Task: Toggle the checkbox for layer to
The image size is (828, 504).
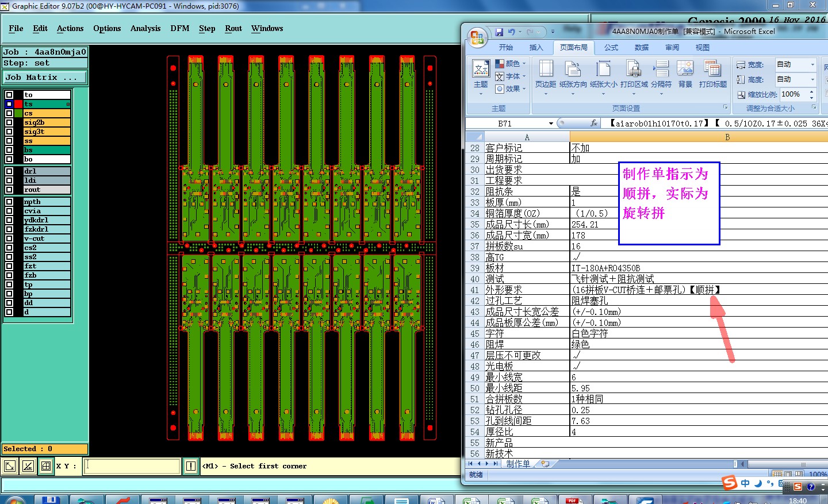Action: coord(9,95)
